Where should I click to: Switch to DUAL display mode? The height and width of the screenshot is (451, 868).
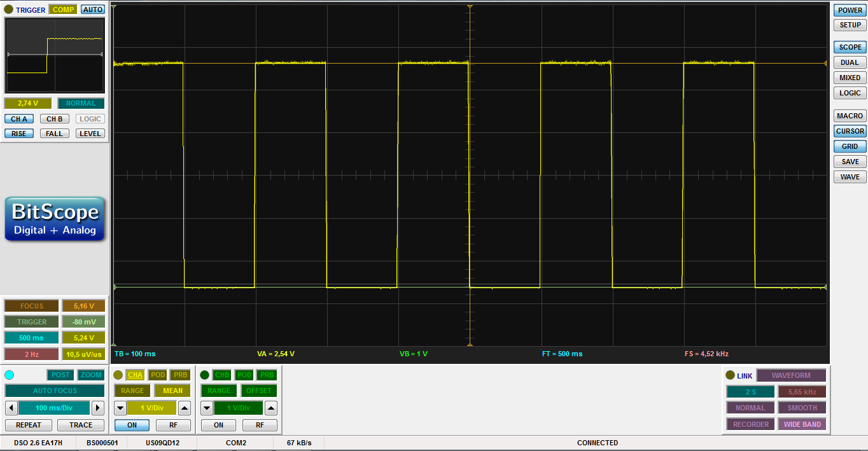(x=850, y=62)
